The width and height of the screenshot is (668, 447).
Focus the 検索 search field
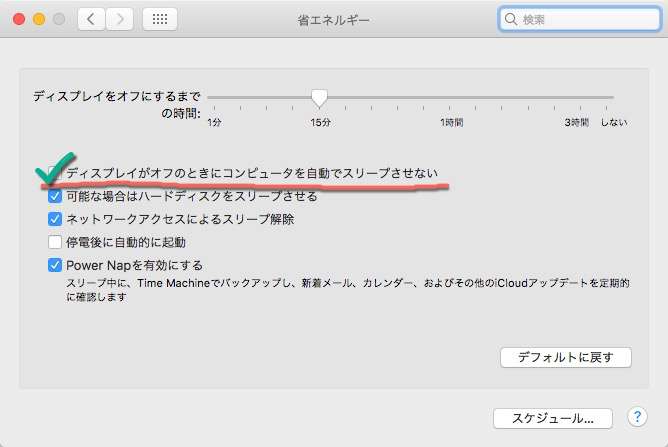click(579, 19)
